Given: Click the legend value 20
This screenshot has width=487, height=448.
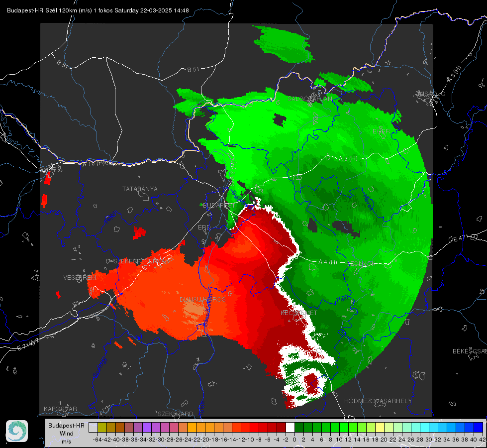Looking at the screenshot, I should pos(384,440).
